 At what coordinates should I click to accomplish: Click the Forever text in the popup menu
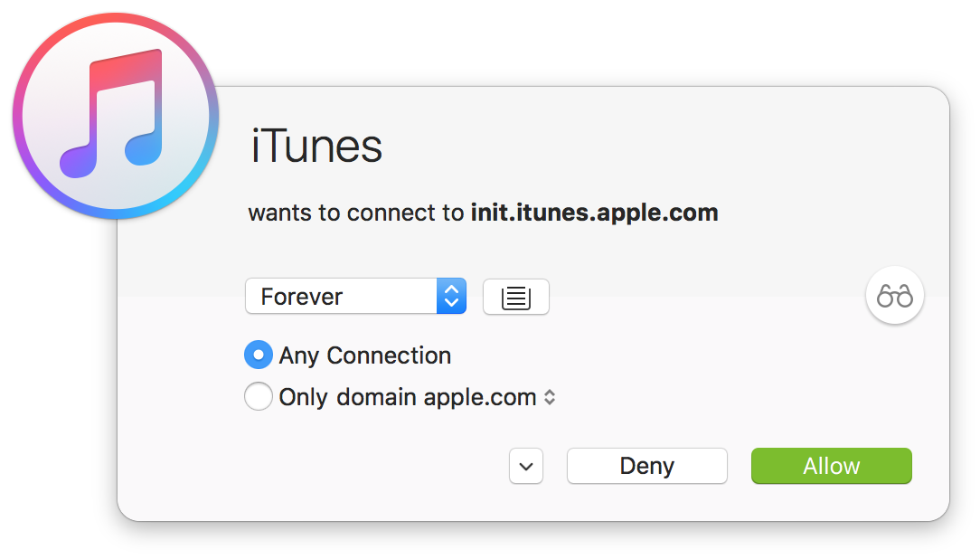pos(302,297)
